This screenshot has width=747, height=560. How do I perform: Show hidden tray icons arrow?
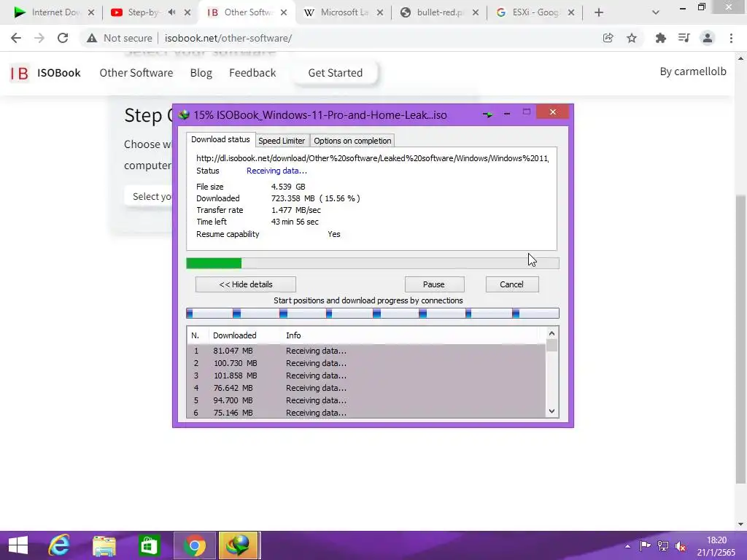(627, 546)
